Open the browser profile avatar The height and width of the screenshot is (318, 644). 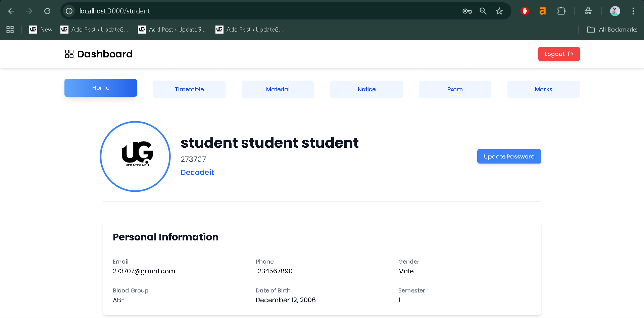[615, 11]
